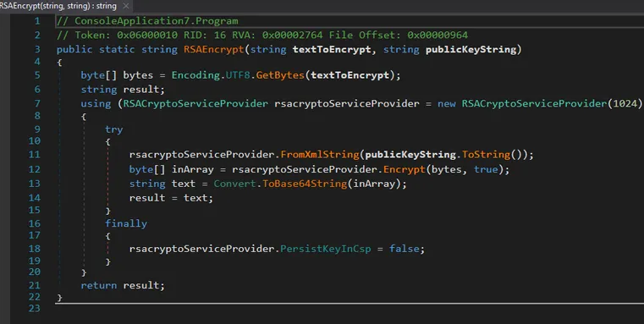
Task: Click Convert on line 13
Action: pos(235,184)
